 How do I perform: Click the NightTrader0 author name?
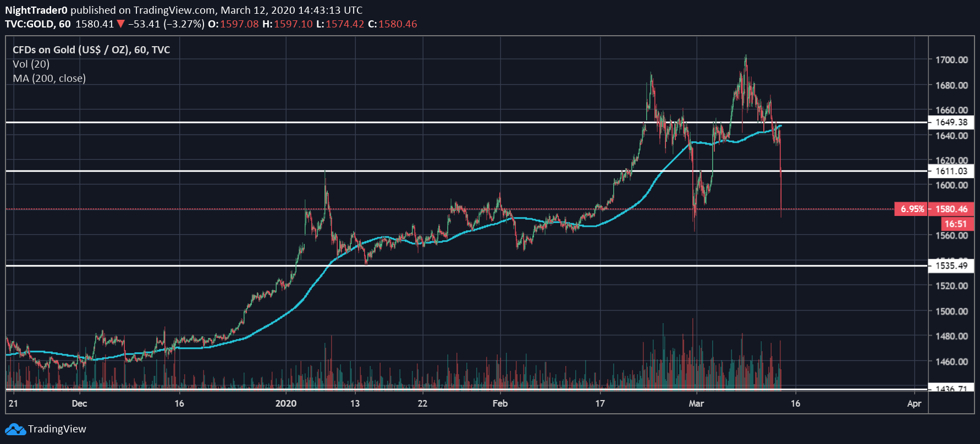coord(36,10)
